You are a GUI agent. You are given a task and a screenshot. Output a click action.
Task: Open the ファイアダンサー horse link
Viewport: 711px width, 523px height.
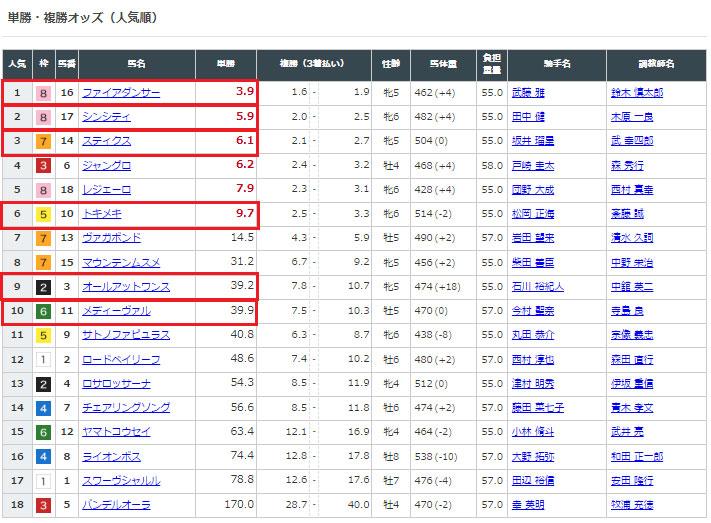pyautogui.click(x=120, y=93)
